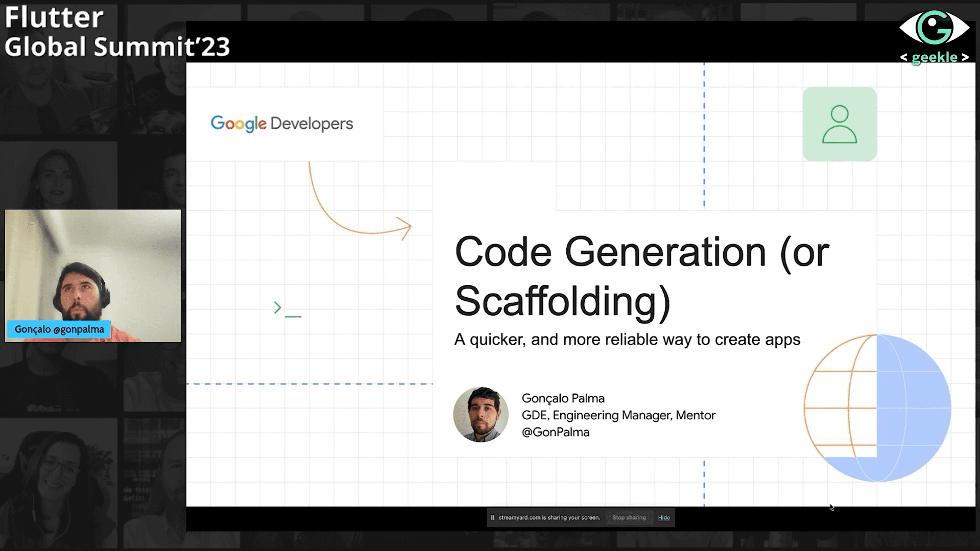The width and height of the screenshot is (980, 551).
Task: Click the speaker's round profile photo
Action: click(481, 414)
